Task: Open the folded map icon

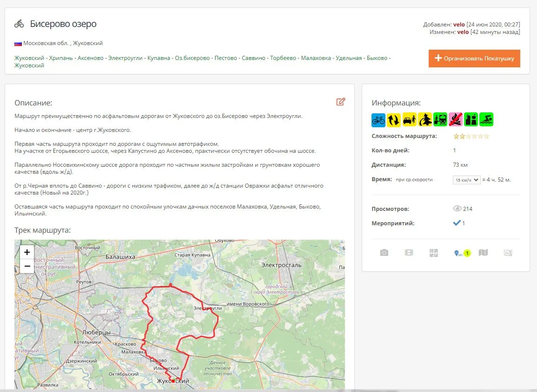Action: point(483,253)
